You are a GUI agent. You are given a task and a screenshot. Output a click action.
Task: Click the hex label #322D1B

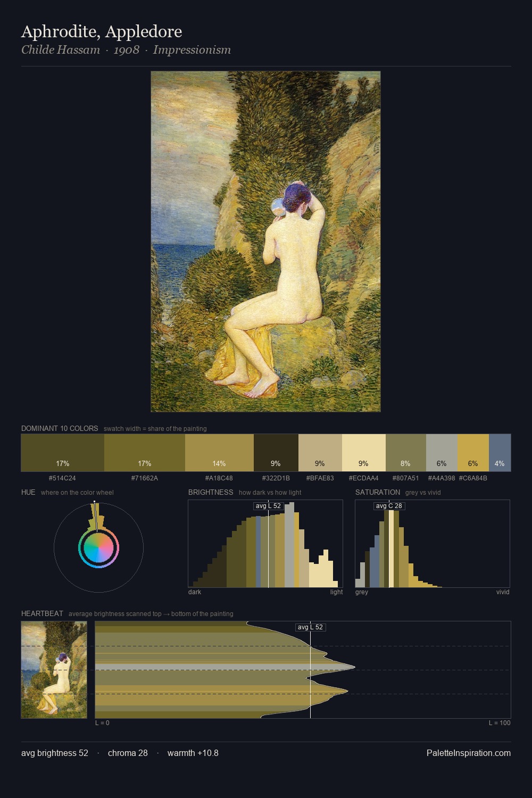pos(276,478)
